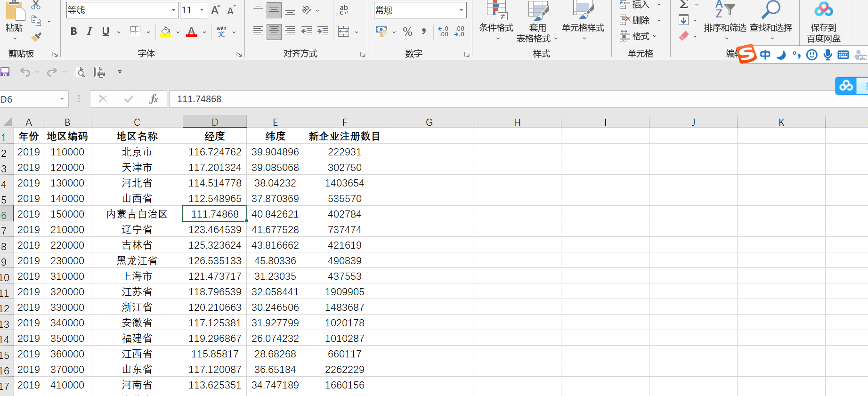Click the Copy icon in clipboard group
The image size is (868, 396).
[36, 21]
